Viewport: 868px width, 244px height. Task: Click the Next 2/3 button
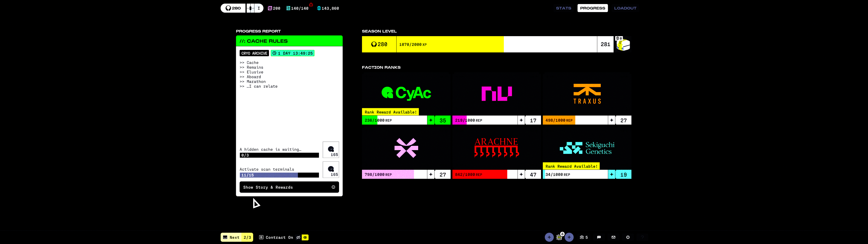click(237, 237)
